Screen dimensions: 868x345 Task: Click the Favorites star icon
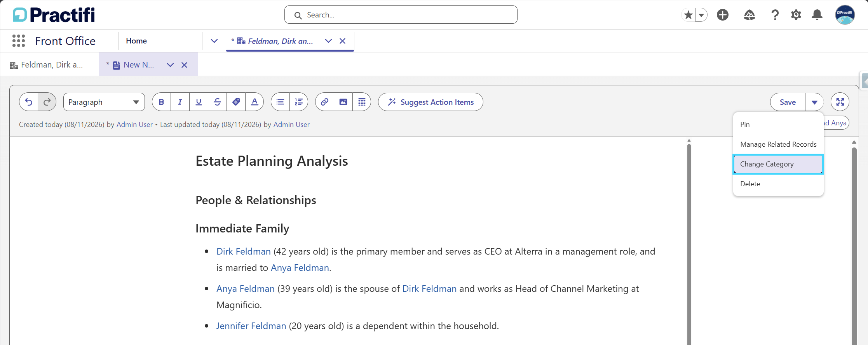tap(688, 15)
